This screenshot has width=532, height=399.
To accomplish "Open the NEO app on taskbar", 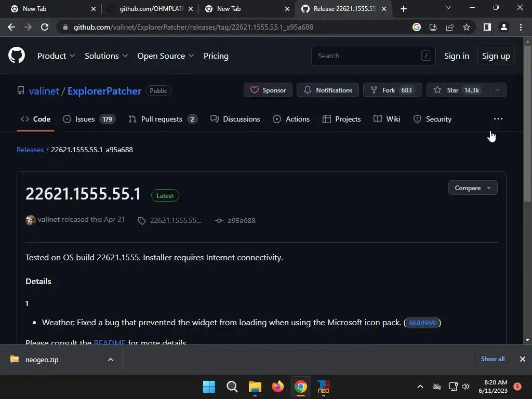I will coord(323,387).
